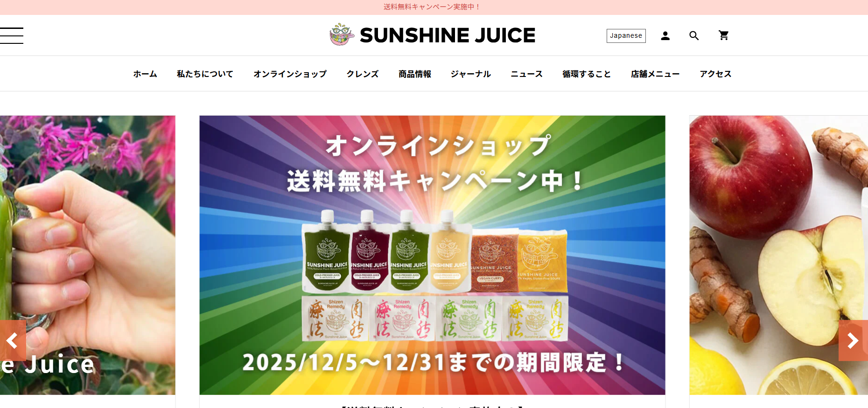The height and width of the screenshot is (408, 868).
Task: View the shopping cart icon
Action: pyautogui.click(x=723, y=35)
